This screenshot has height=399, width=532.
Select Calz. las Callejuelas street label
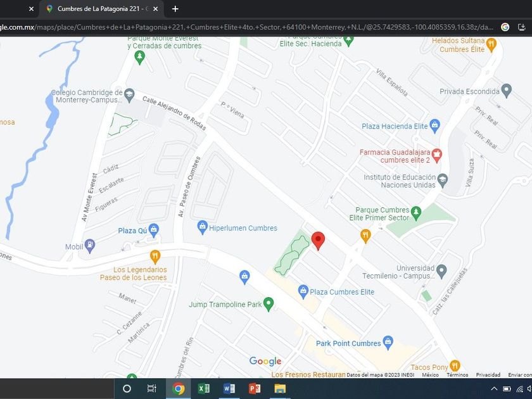[x=450, y=291]
